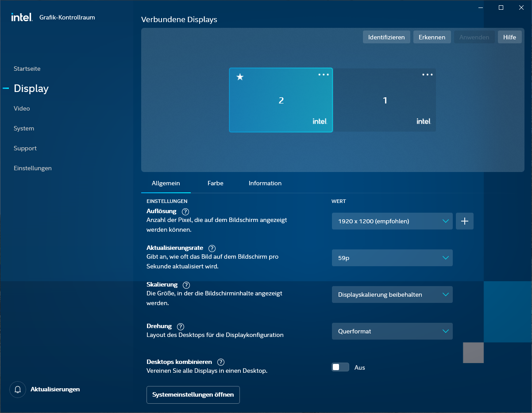Click the EINSTELLUNGEN column header

167,201
